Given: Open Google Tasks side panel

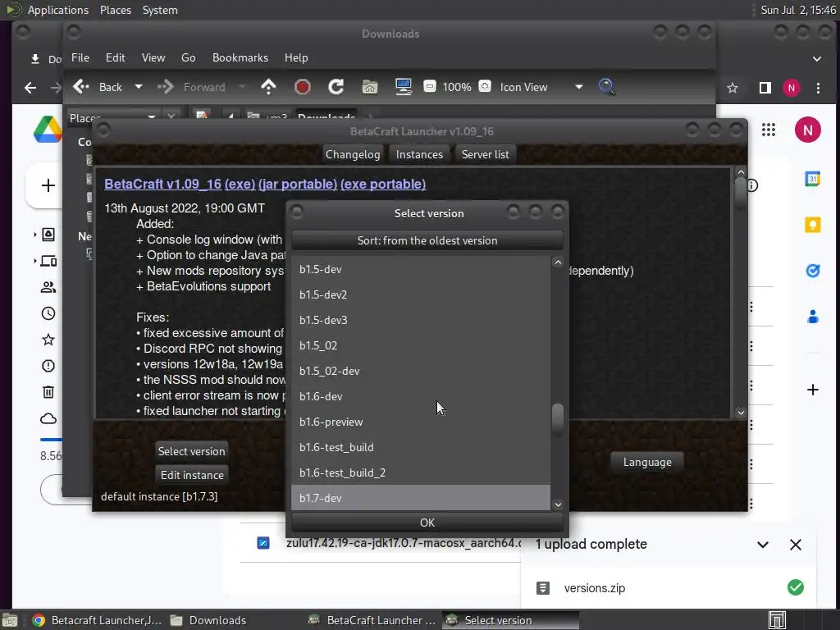Looking at the screenshot, I should (x=813, y=271).
